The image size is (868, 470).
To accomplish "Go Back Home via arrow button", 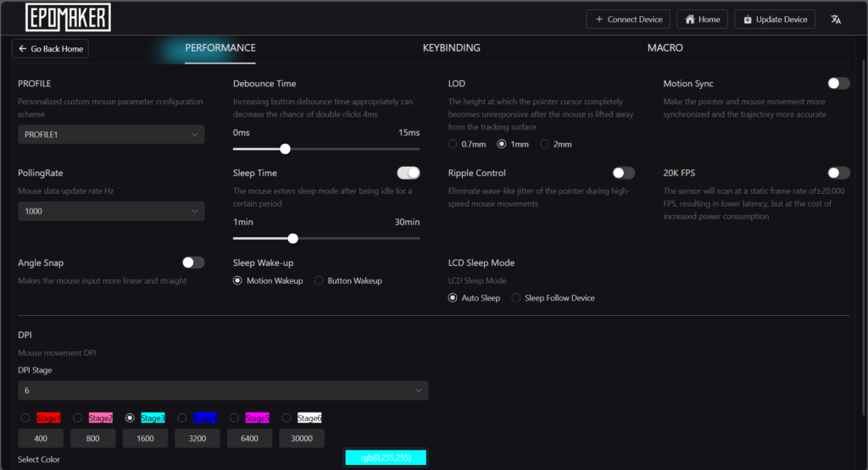I will coord(50,48).
